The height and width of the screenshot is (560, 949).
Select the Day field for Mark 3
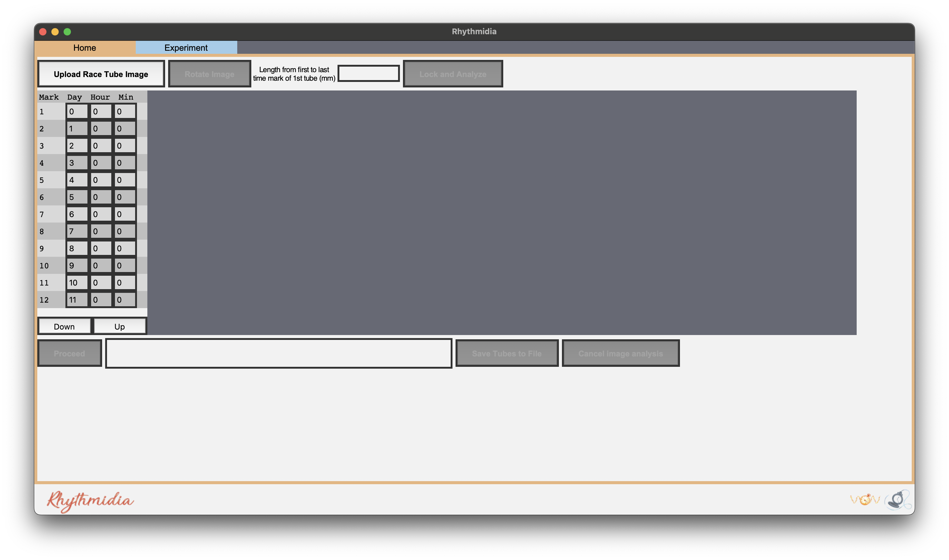coord(77,146)
